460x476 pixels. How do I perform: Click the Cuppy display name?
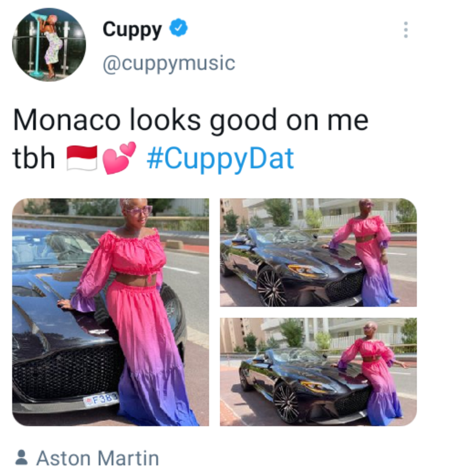132,30
